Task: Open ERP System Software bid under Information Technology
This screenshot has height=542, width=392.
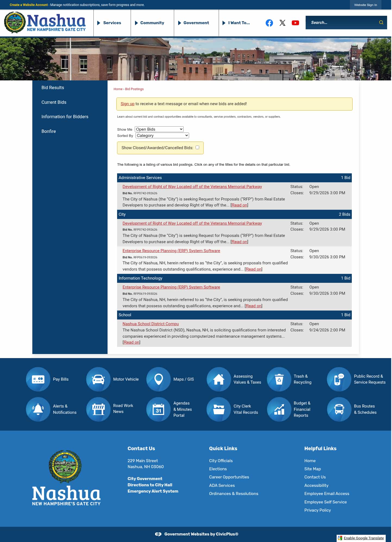Action: click(172, 288)
